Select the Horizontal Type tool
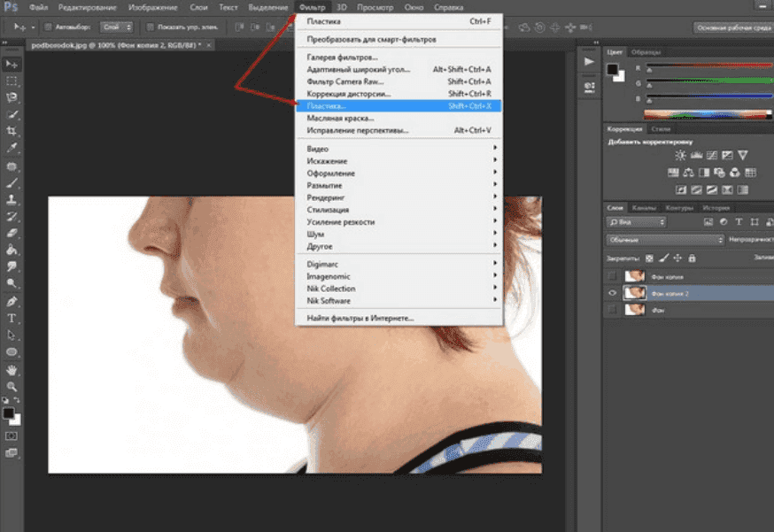 tap(12, 318)
